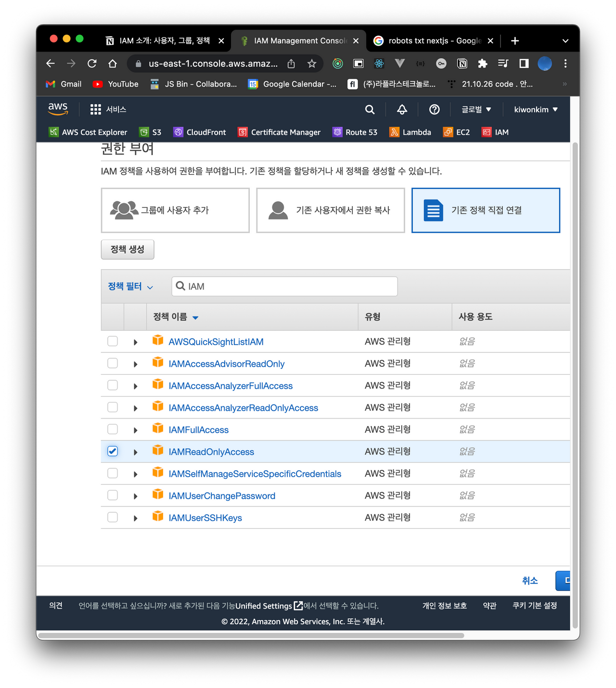
Task: Expand the IAMReadOnlyAccess policy row
Action: (x=136, y=453)
